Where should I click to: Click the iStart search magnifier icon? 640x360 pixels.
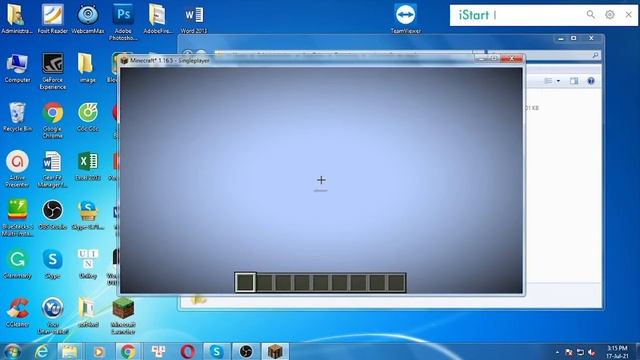pos(591,15)
